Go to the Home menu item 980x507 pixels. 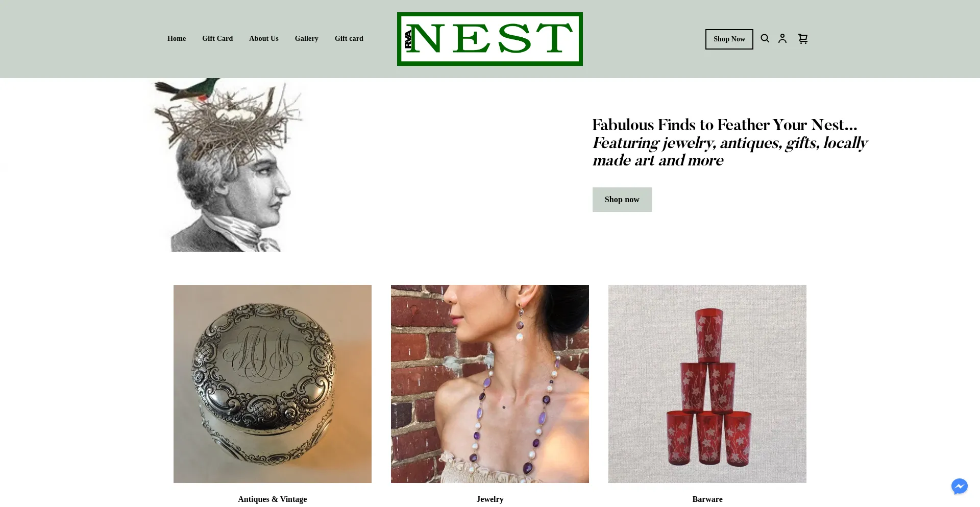click(177, 38)
